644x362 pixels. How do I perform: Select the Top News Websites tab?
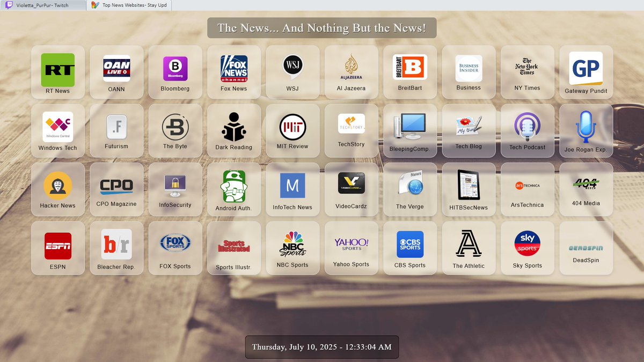click(x=129, y=5)
